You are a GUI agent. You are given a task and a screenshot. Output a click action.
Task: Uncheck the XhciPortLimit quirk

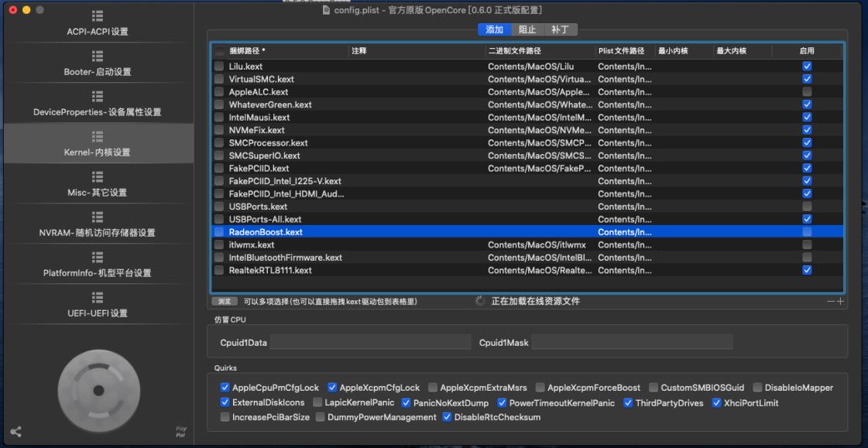716,402
